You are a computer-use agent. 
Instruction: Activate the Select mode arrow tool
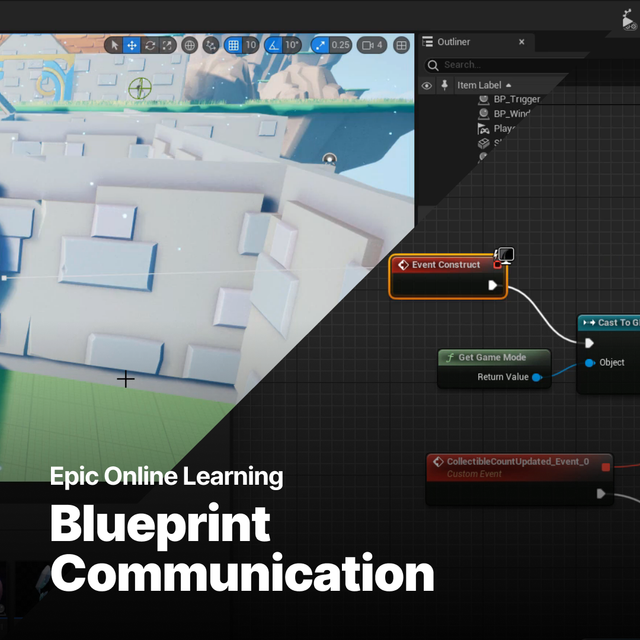coord(114,45)
